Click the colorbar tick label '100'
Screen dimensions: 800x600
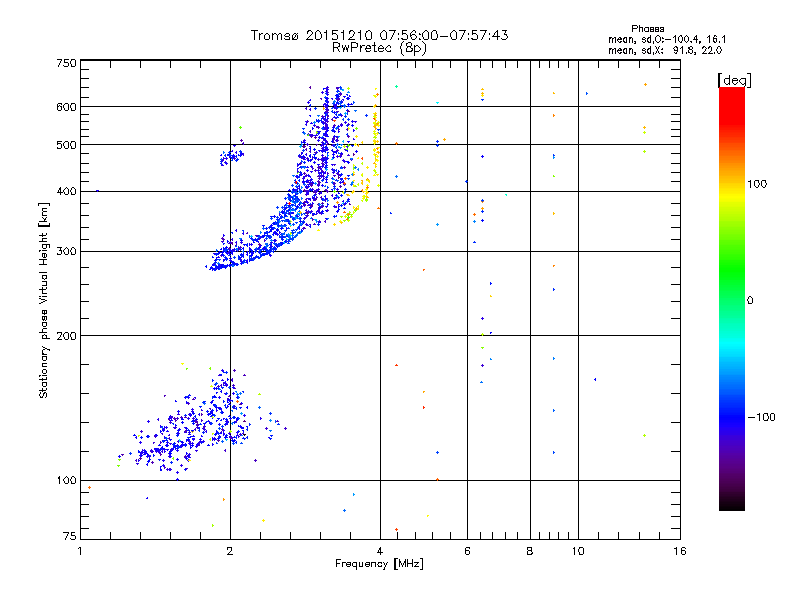(x=757, y=184)
